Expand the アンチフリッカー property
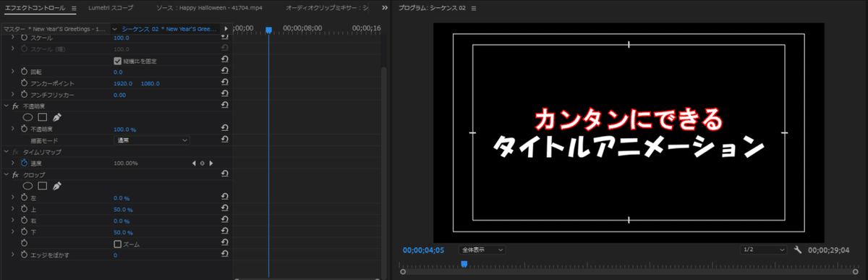 point(12,95)
